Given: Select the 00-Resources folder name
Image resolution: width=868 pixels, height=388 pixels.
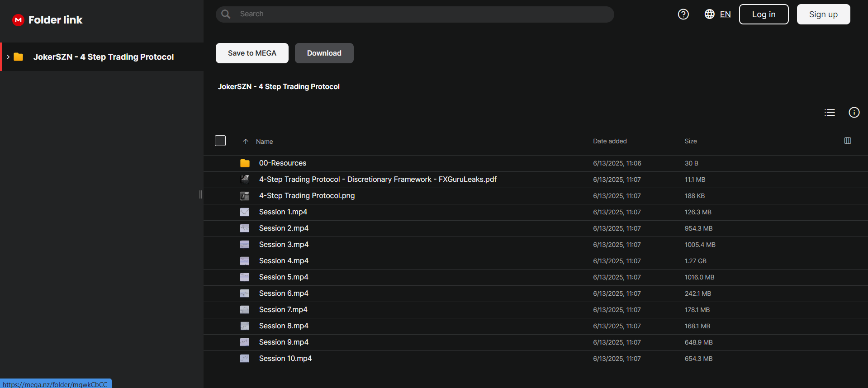Looking at the screenshot, I should pyautogui.click(x=283, y=163).
